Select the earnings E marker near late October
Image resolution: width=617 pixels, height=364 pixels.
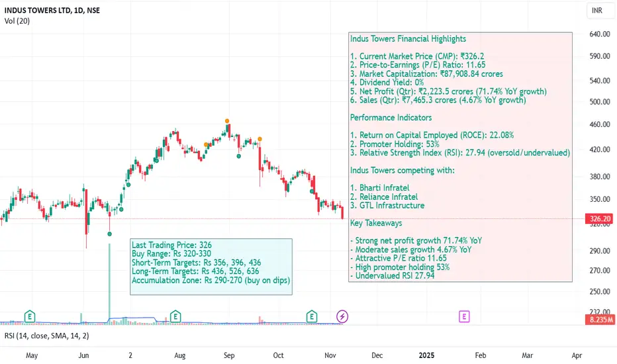[x=312, y=316]
